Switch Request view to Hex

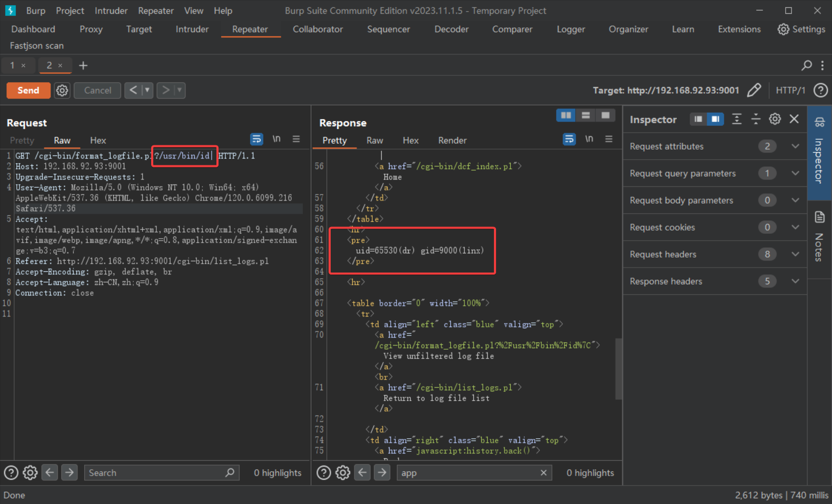coord(98,141)
